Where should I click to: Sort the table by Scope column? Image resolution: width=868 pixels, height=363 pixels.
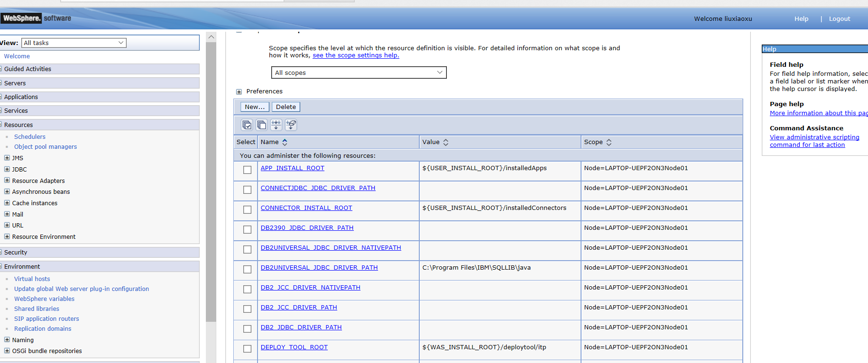pos(609,142)
